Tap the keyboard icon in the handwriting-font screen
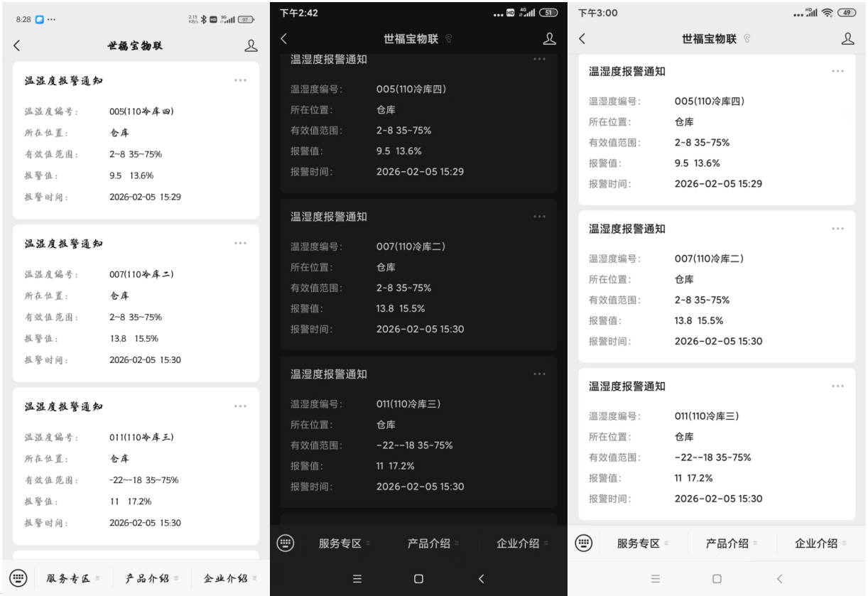This screenshot has height=596, width=868. point(18,578)
